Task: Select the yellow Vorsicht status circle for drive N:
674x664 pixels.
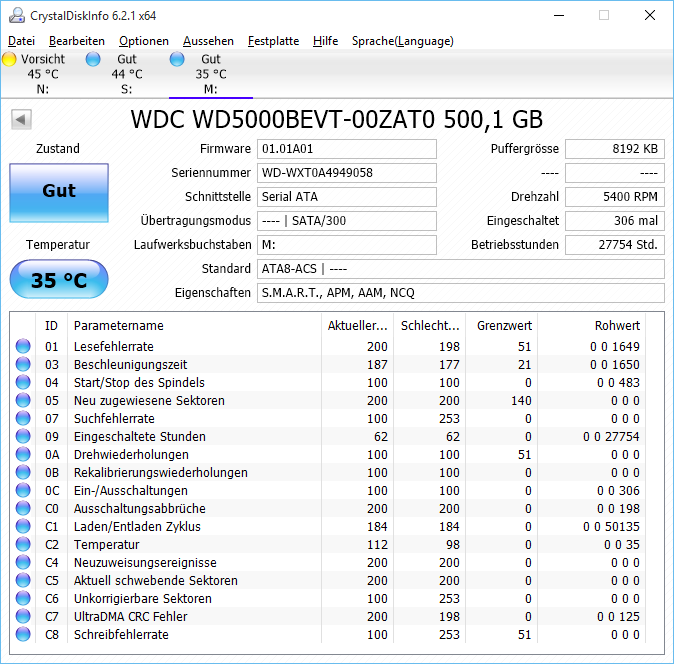Action: coord(9,59)
